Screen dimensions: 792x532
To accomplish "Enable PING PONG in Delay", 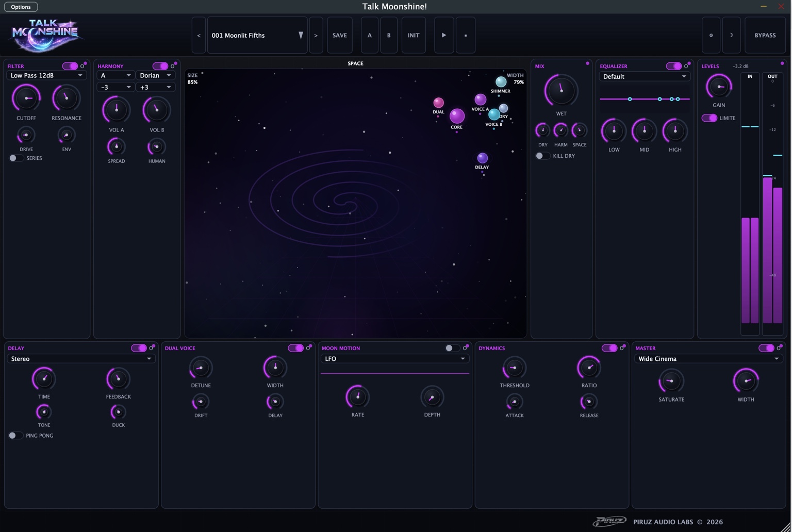I will pyautogui.click(x=15, y=436).
